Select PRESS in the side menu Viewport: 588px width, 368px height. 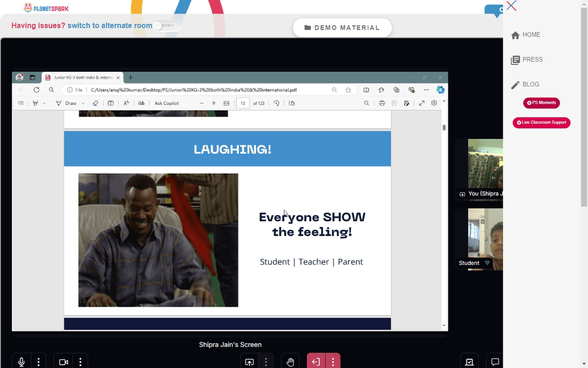(527, 59)
